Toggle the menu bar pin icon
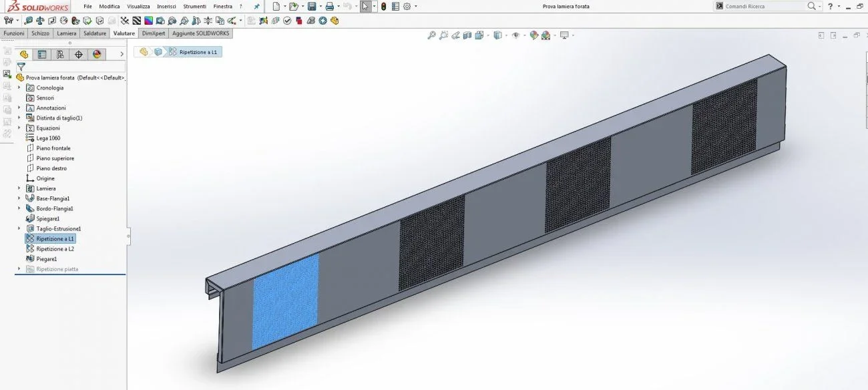This screenshot has height=390, width=868. (x=257, y=6)
